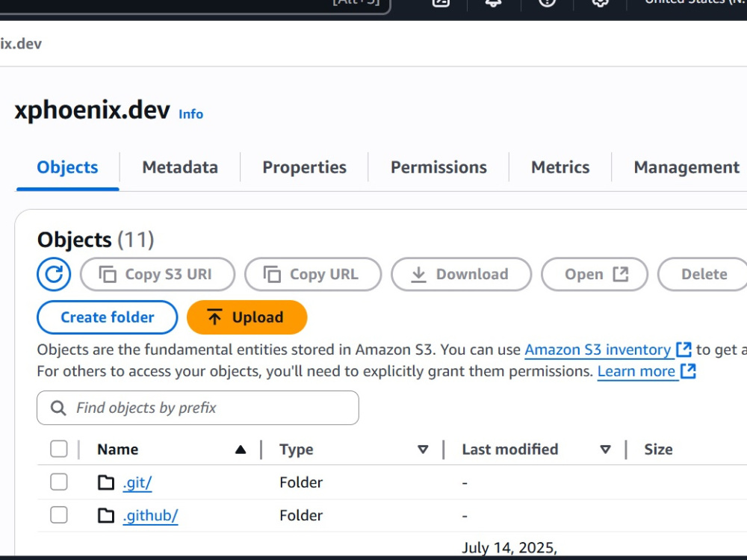Switch to the Metrics tab
Screen dimensions: 747x560
pos(560,167)
